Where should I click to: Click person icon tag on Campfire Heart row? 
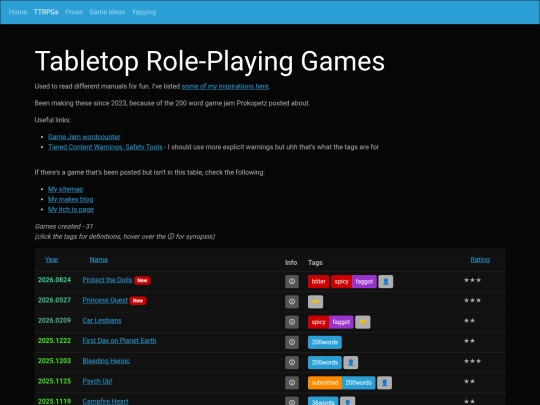(347, 401)
